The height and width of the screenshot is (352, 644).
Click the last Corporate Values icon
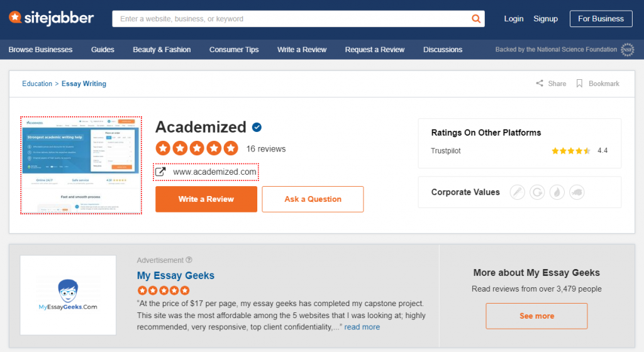[577, 192]
